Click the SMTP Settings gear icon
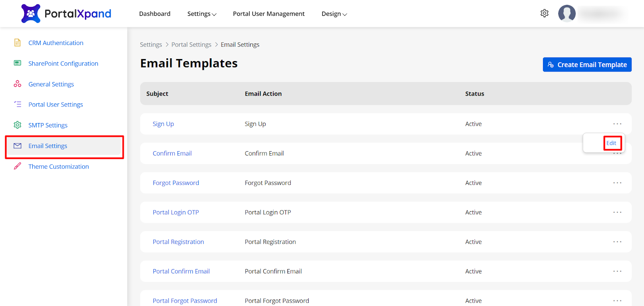Screen dimensions: 644x306 tap(17, 125)
